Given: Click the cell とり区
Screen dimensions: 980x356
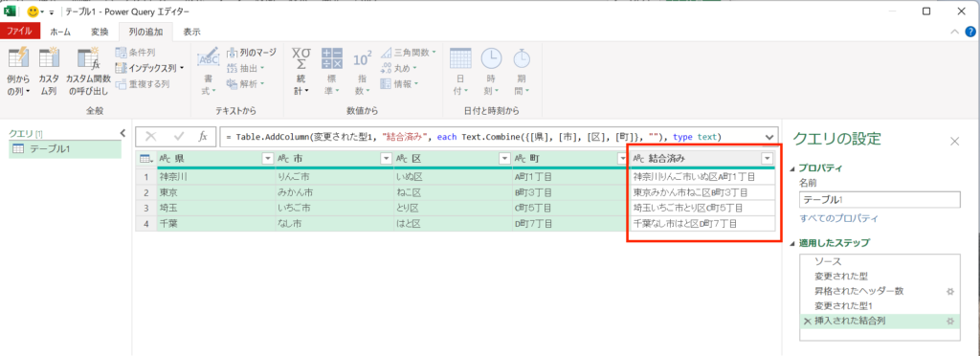Looking at the screenshot, I should (452, 208).
